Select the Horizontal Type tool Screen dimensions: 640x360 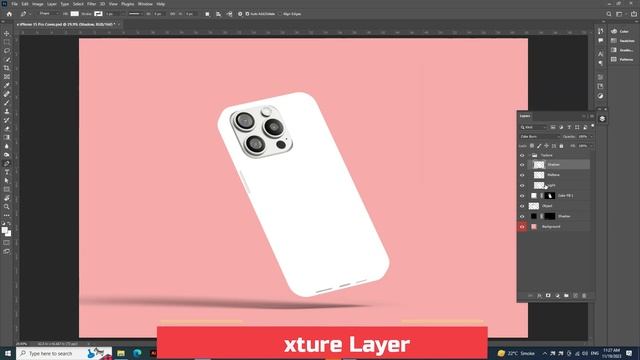[7, 172]
